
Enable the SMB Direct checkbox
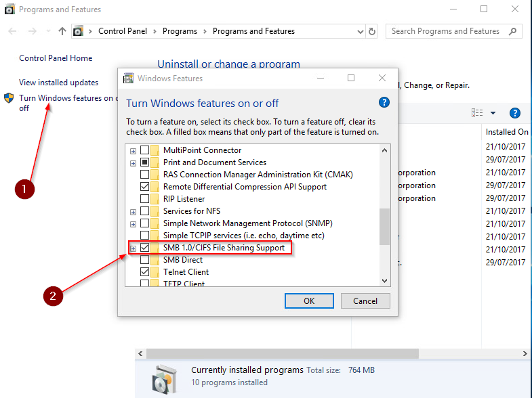point(144,259)
